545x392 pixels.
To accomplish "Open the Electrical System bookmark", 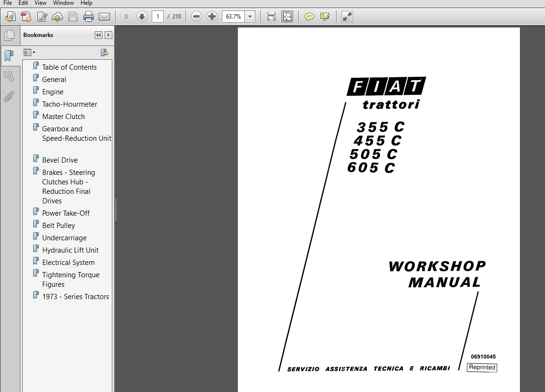I will click(x=68, y=263).
